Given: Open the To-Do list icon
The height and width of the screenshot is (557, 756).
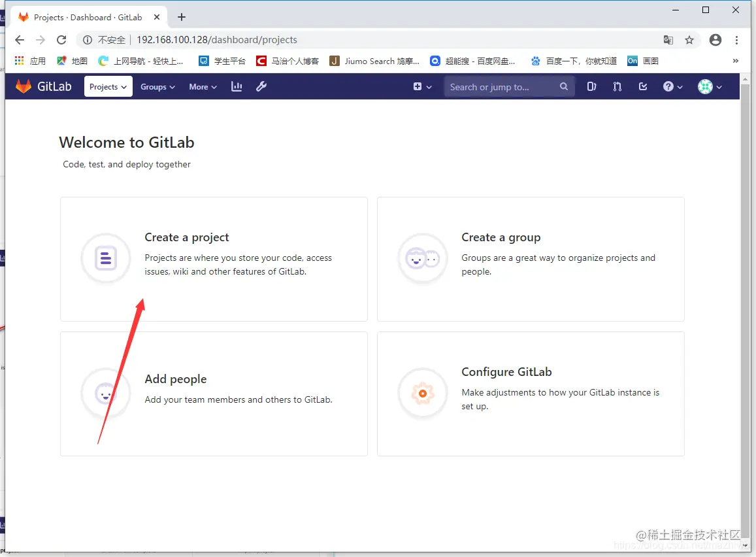Looking at the screenshot, I should point(643,87).
